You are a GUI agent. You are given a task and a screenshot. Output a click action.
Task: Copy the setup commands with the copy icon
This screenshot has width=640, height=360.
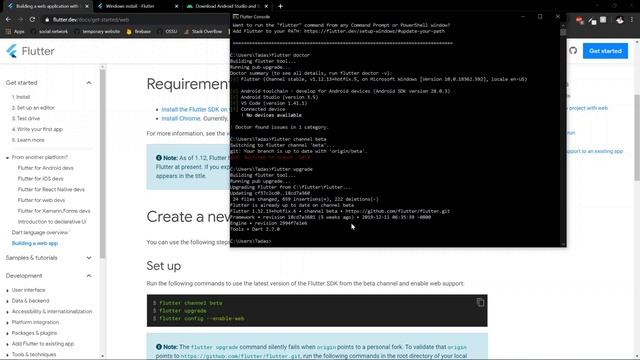(x=480, y=302)
